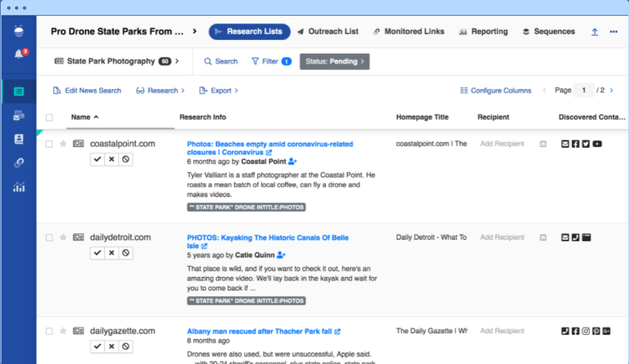Screen dimensions: 629x364
Task: Reject dailygazette.com with X button
Action: coord(111,346)
